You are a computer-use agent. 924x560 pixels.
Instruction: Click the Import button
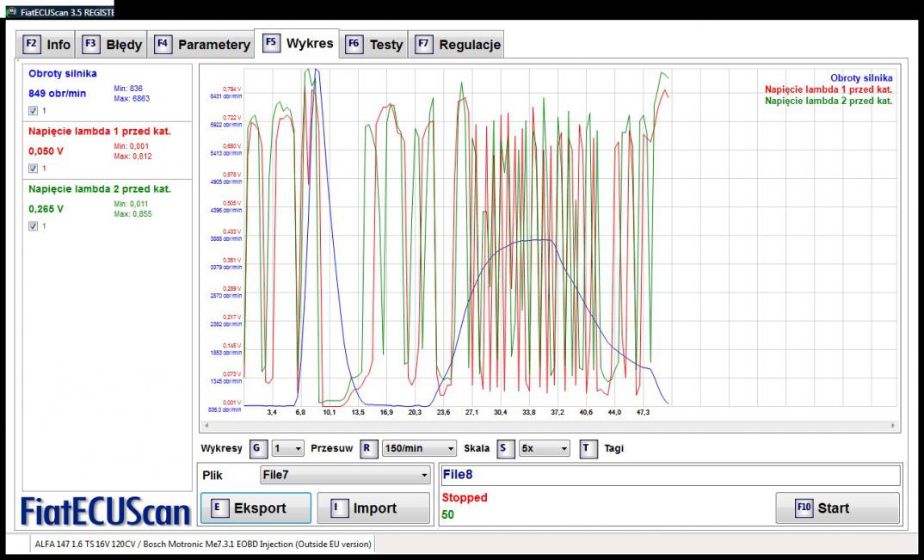tap(373, 508)
